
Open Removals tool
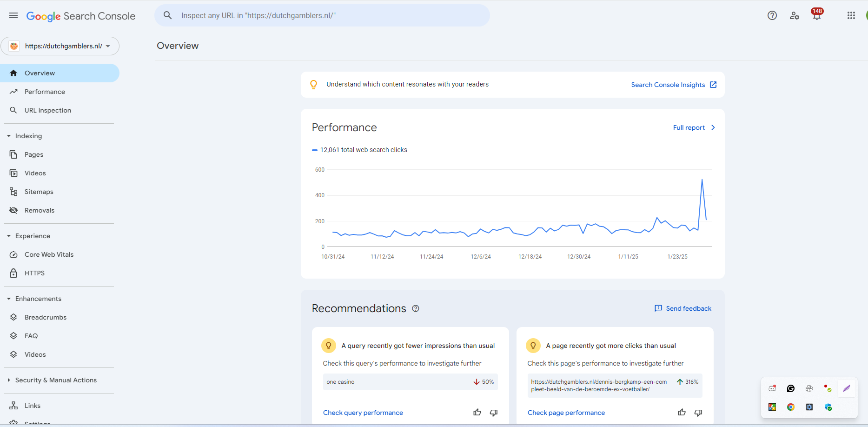[x=60, y=210]
